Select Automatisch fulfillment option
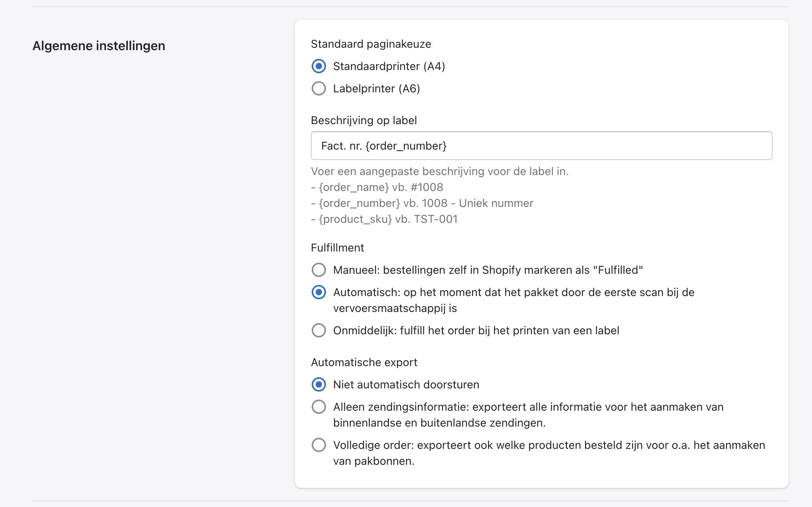The width and height of the screenshot is (812, 507). coord(318,292)
